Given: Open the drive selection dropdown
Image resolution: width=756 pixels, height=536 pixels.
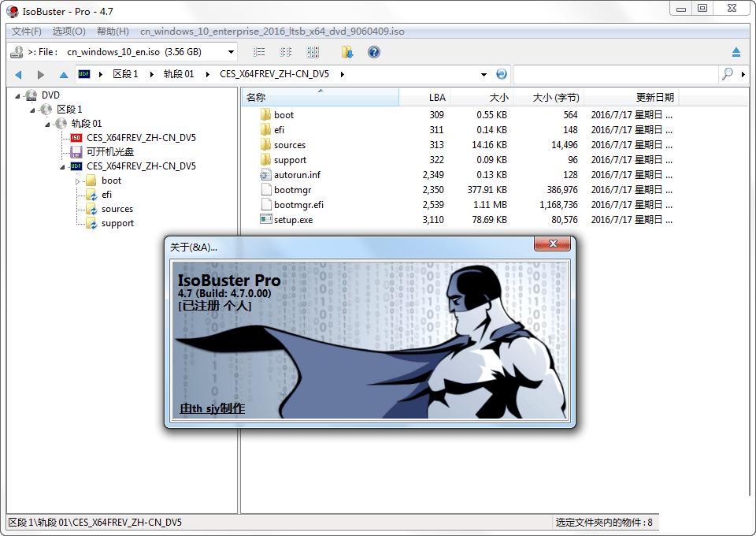Looking at the screenshot, I should (231, 51).
